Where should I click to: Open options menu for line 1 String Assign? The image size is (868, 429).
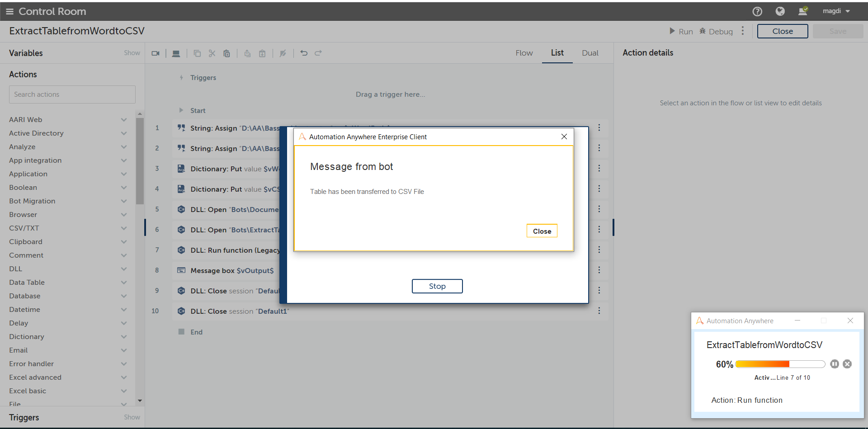pyautogui.click(x=599, y=128)
